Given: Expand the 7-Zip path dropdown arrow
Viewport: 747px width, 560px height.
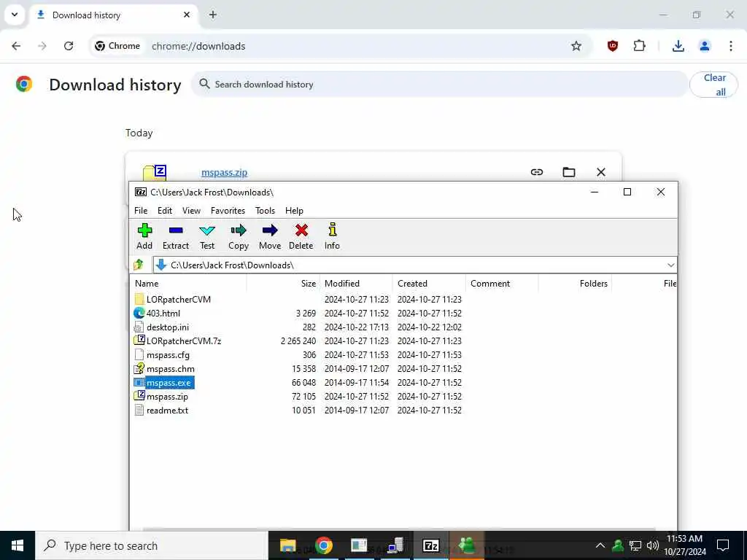Looking at the screenshot, I should pyautogui.click(x=670, y=265).
